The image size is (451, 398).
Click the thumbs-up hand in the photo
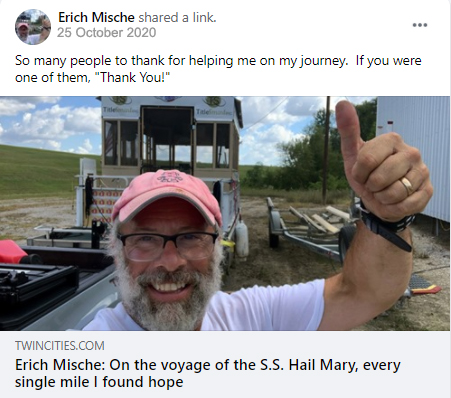pyautogui.click(x=383, y=160)
